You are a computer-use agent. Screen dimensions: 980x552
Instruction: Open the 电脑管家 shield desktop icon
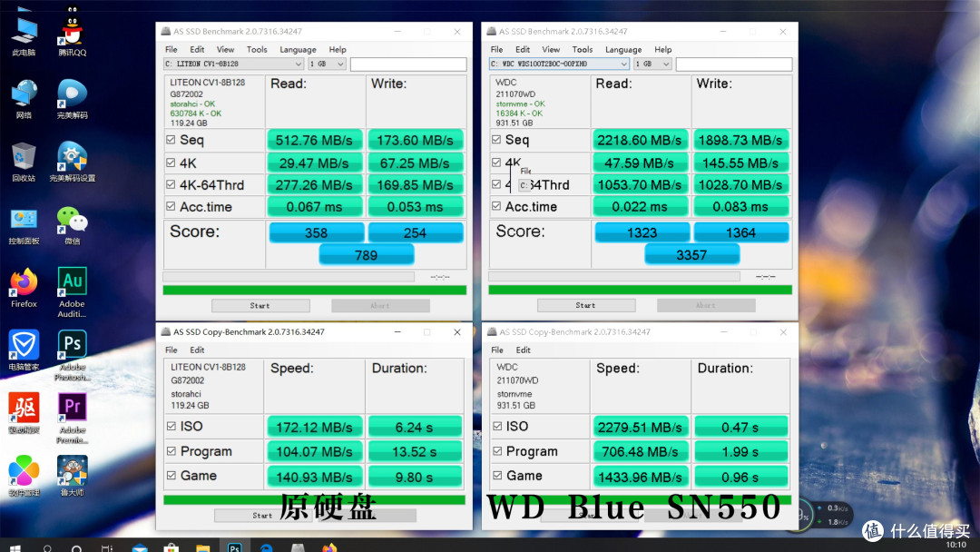point(24,350)
